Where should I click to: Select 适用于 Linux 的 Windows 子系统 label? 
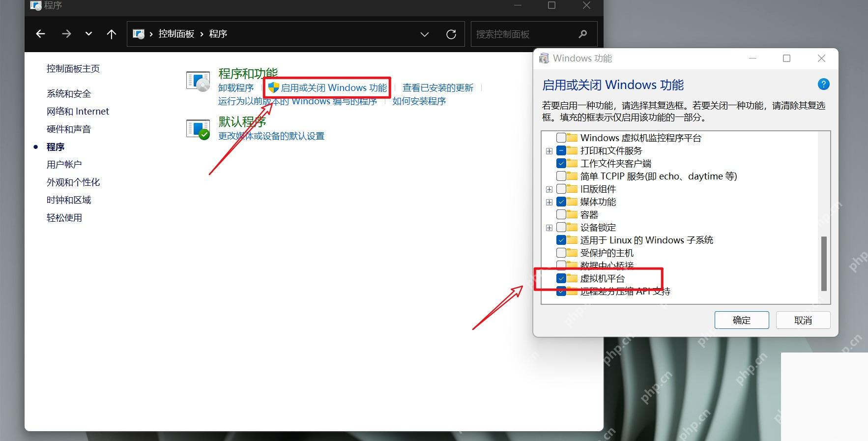[647, 240]
